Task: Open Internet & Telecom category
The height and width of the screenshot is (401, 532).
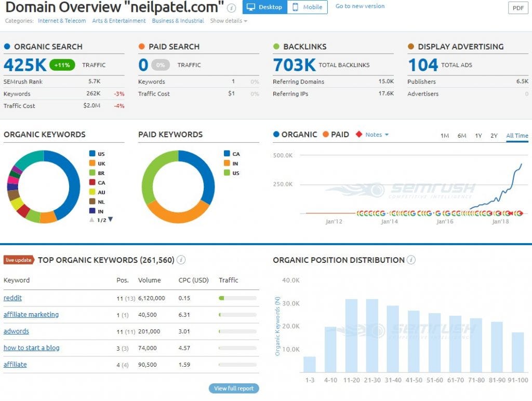Action: 62,21
